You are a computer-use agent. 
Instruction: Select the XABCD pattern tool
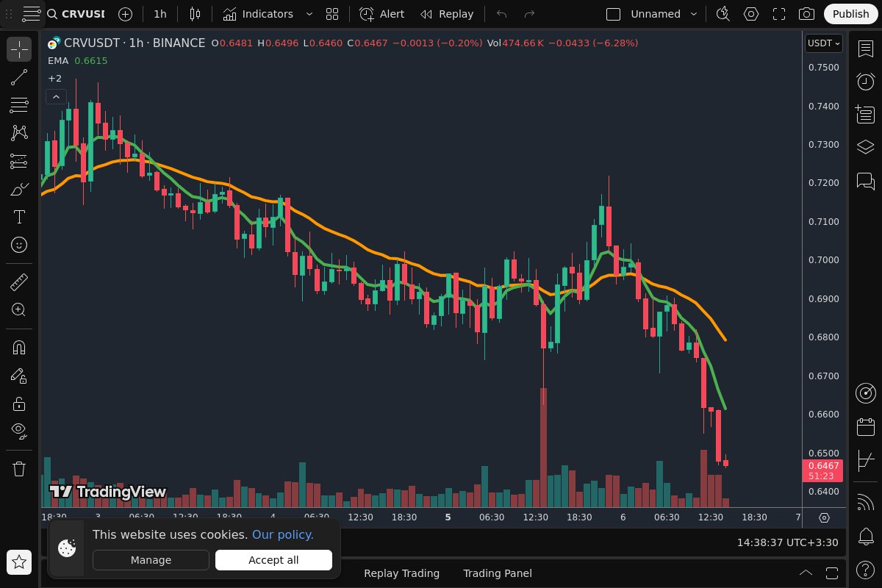tap(19, 133)
